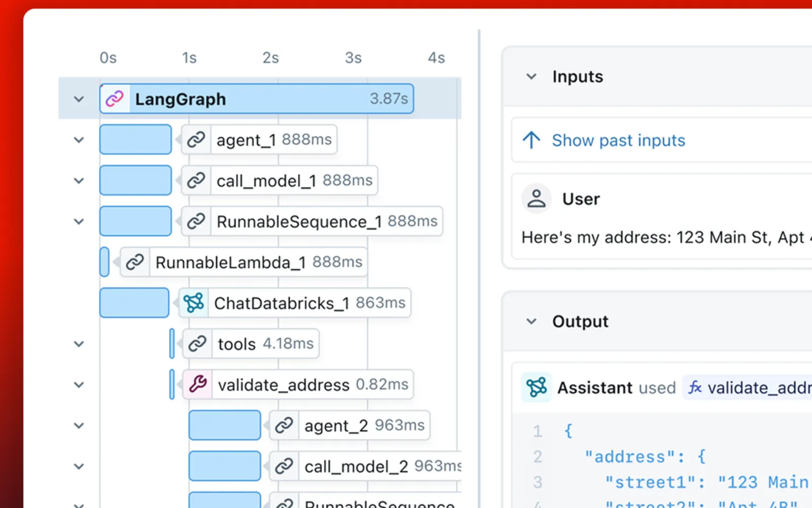Open Show past inputs link
The width and height of the screenshot is (812, 508).
tap(618, 140)
